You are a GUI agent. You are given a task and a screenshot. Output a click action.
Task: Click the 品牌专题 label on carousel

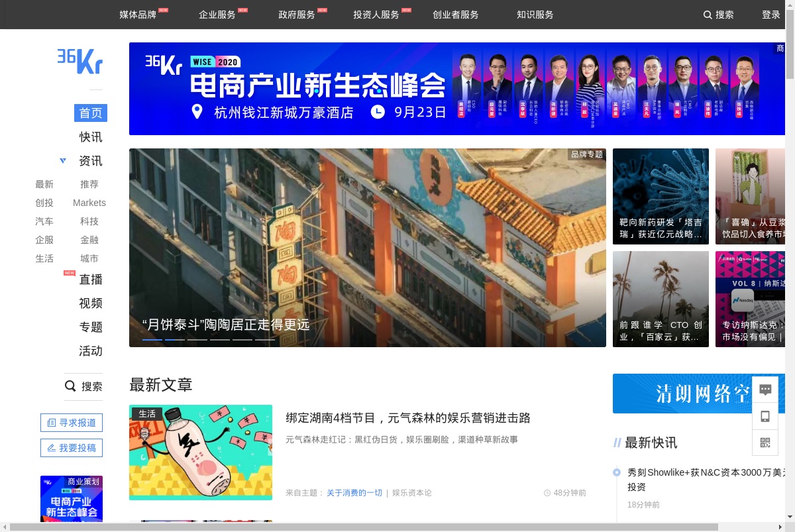587,154
